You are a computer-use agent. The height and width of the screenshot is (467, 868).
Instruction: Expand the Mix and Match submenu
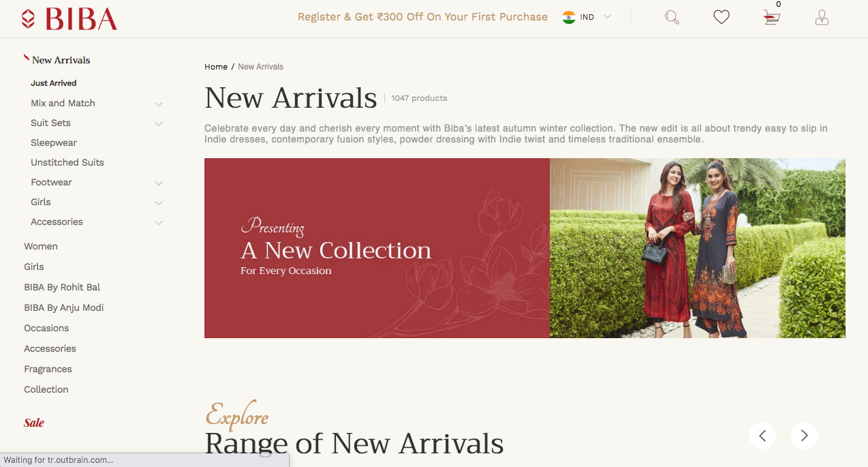[159, 104]
